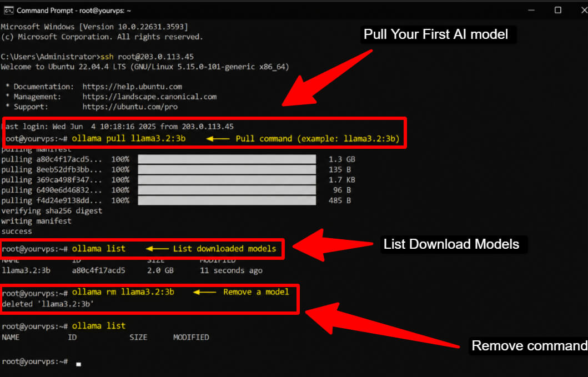This screenshot has height=377, width=588.
Task: Click the '1.7 KB' download size
Action: coord(341,180)
